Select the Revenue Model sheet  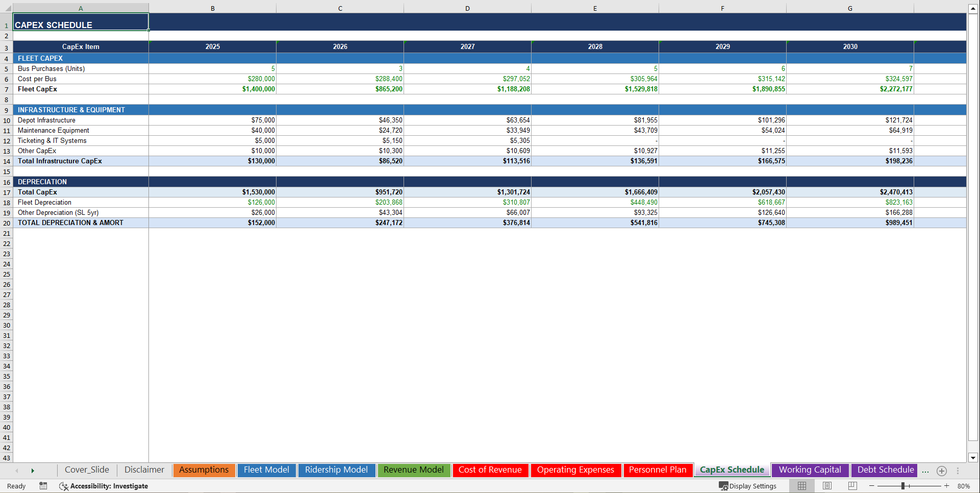[x=414, y=470]
